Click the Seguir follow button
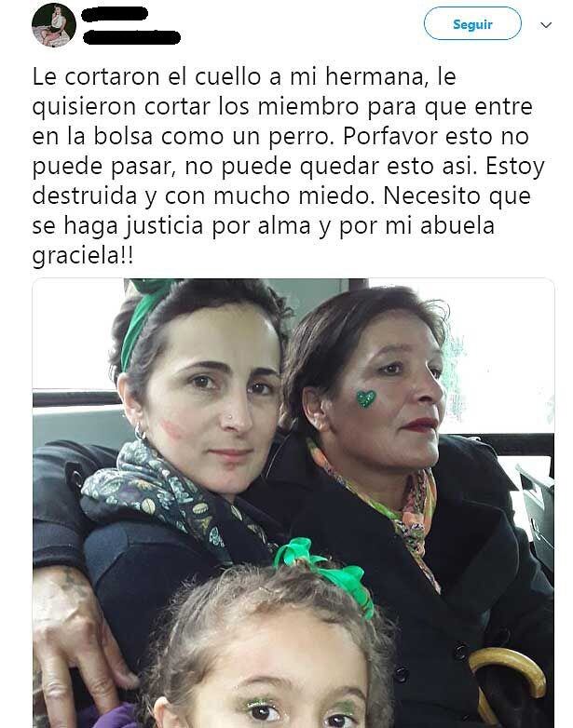Image resolution: width=573 pixels, height=728 pixels. click(x=472, y=23)
